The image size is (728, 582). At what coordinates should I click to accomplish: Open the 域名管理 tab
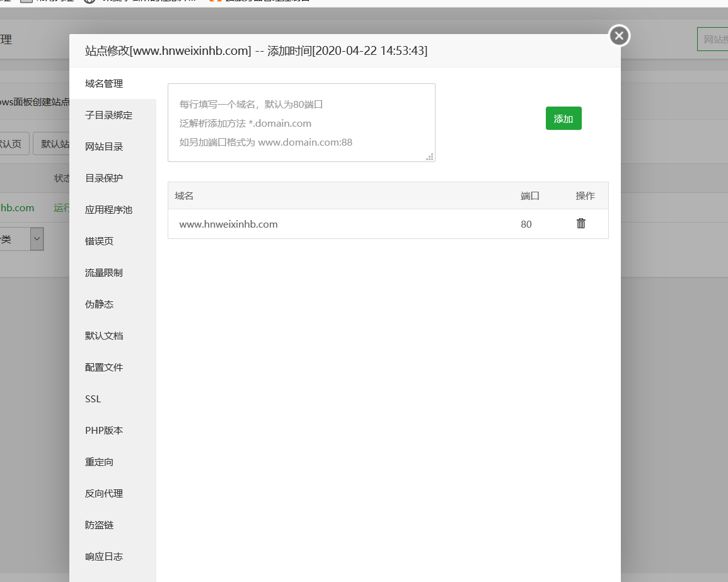pyautogui.click(x=113, y=84)
